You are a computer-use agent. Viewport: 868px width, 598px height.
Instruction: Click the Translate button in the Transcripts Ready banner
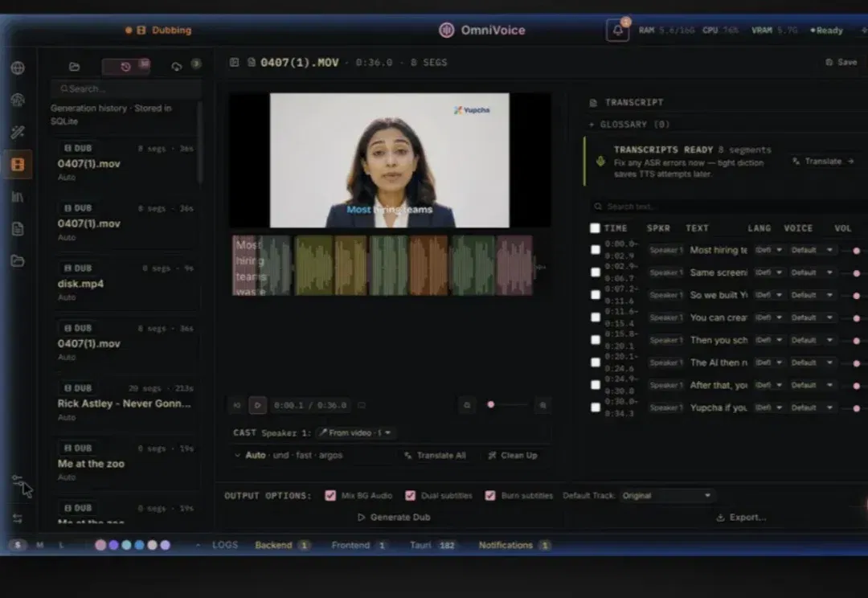coord(823,161)
